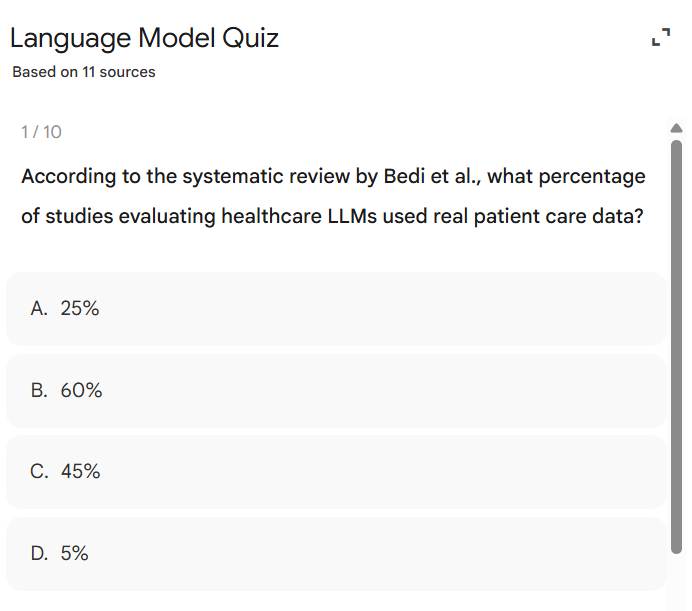
Task: Click the 'B.' letter label
Action: [40, 391]
